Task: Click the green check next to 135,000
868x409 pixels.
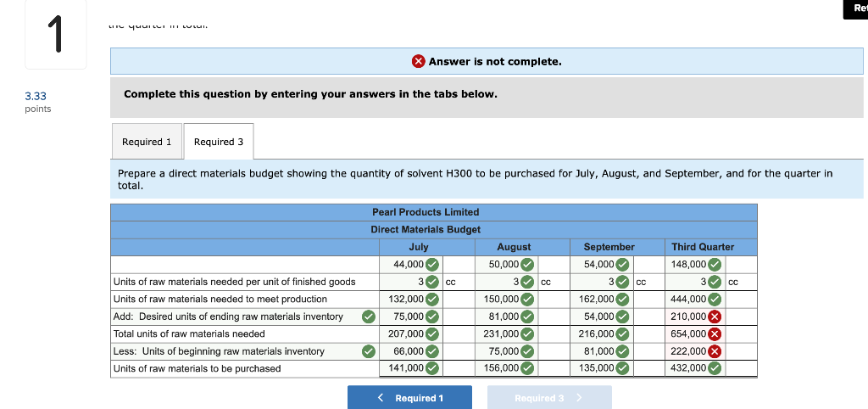Action: (623, 368)
